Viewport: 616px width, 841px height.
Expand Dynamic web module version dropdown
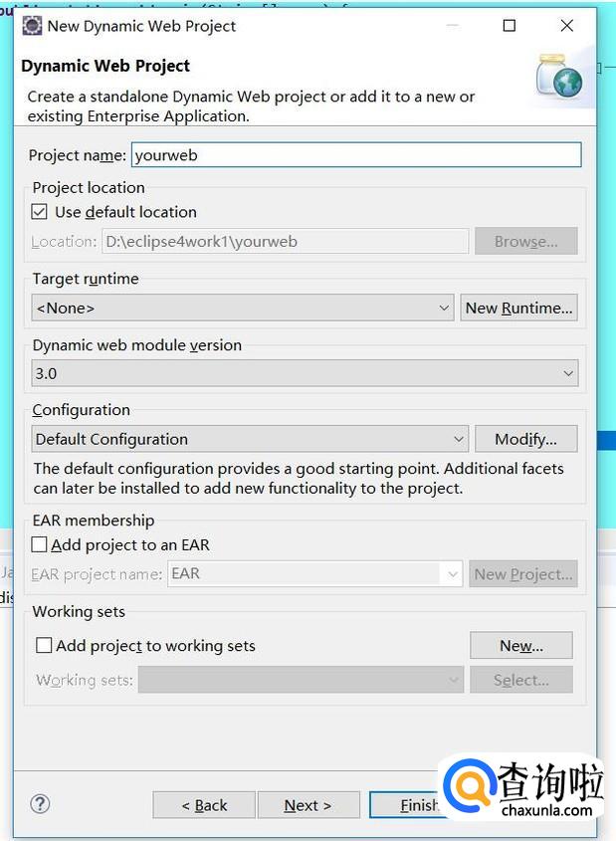305,373
